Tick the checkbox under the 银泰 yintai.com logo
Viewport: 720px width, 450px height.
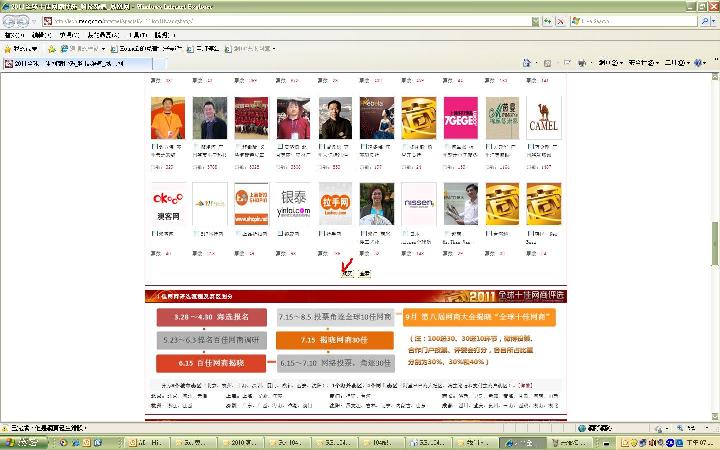click(x=280, y=234)
